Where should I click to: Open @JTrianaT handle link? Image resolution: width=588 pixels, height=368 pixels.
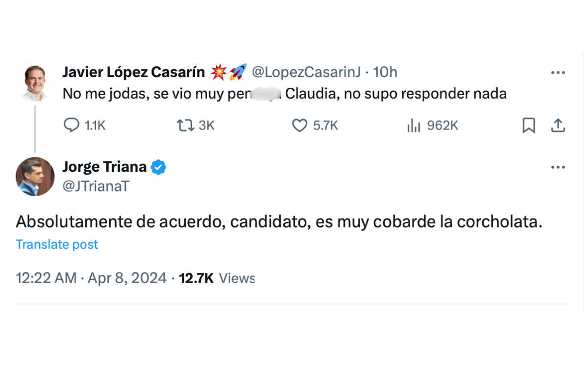(96, 186)
